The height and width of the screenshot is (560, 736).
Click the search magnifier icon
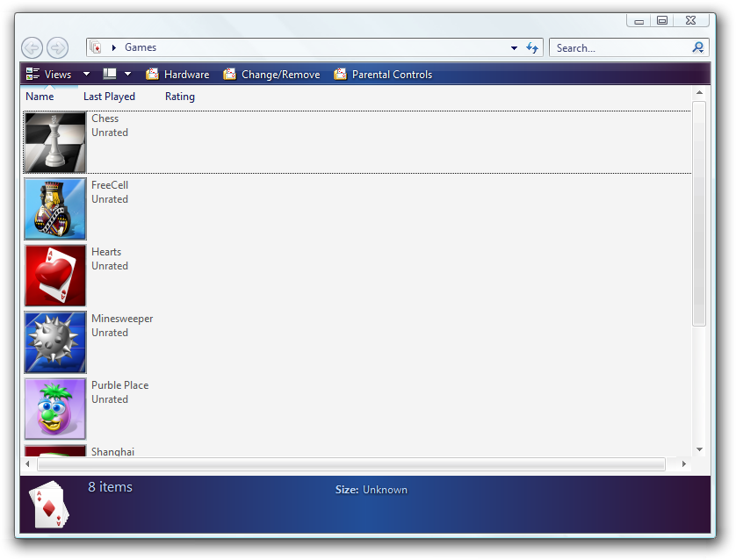(x=698, y=47)
